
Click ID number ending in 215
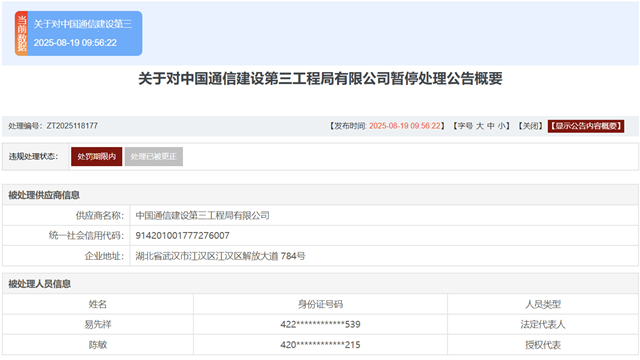point(320,345)
